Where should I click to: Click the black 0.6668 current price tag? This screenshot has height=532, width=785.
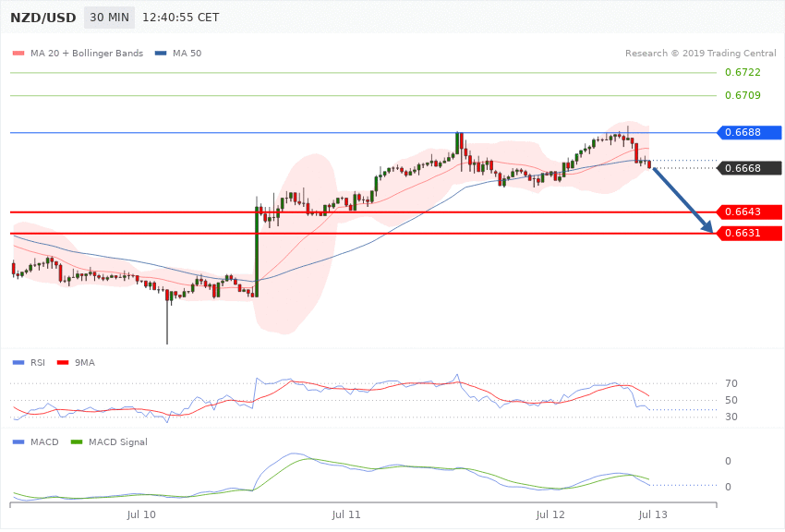pos(749,168)
